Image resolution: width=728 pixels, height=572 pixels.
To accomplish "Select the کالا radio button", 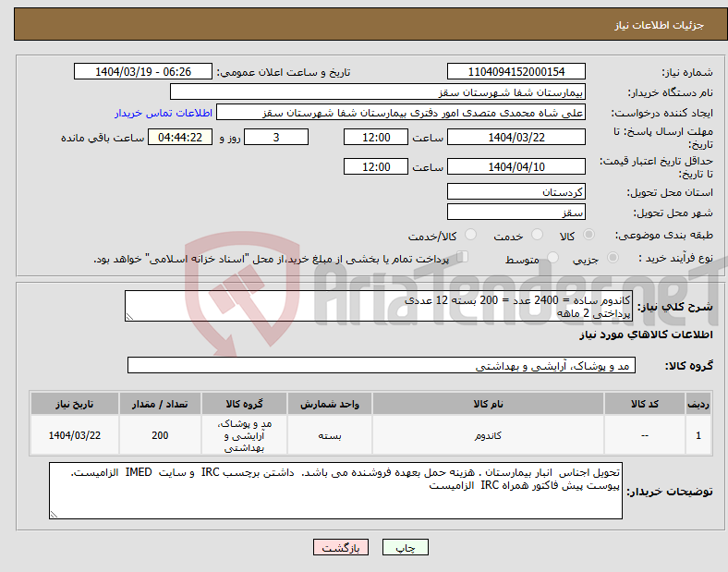I will coord(588,235).
